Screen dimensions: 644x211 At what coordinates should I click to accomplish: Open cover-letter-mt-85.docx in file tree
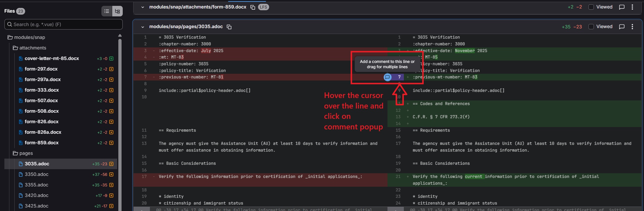coord(52,59)
